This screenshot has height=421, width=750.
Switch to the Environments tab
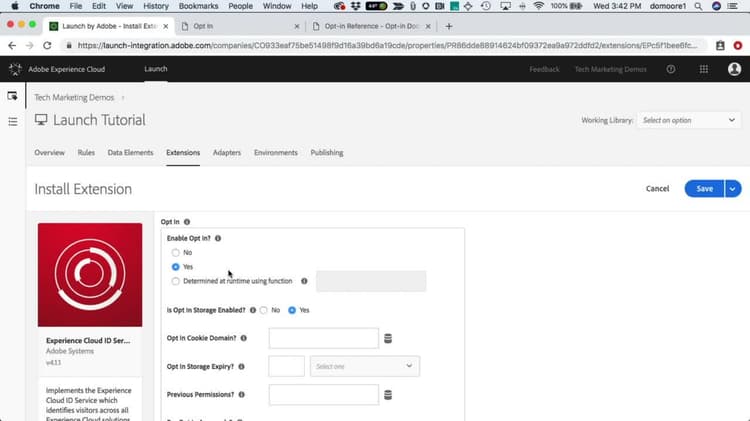(x=276, y=153)
